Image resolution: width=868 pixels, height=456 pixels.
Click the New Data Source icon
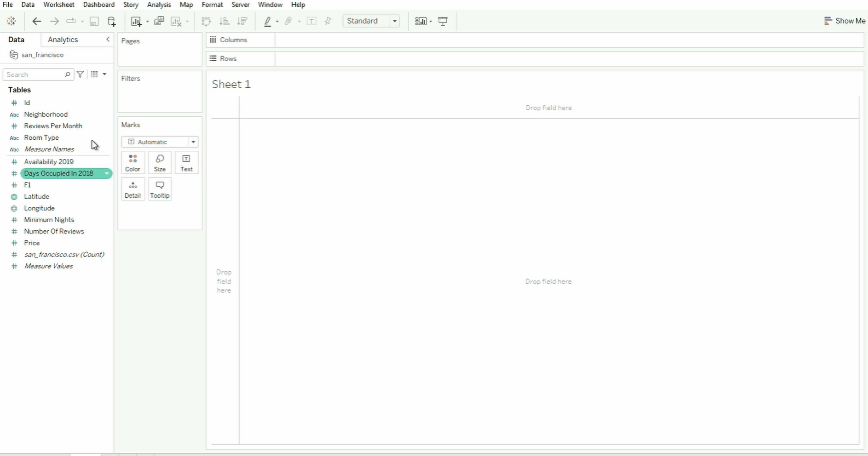(112, 21)
